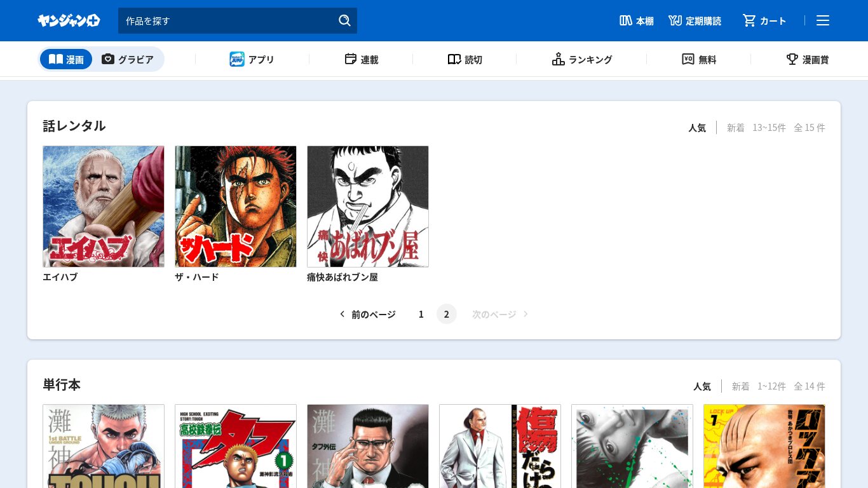
Task: Open the 無料 free section
Action: click(698, 59)
